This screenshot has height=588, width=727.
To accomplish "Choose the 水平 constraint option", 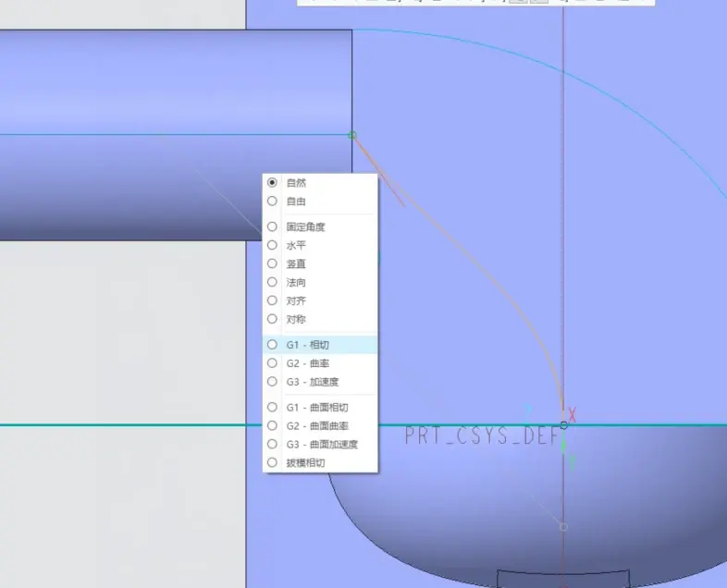I will 320,245.
